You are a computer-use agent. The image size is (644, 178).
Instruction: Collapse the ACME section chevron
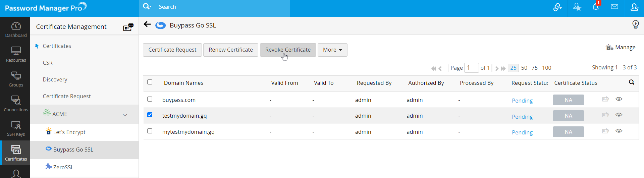click(125, 115)
